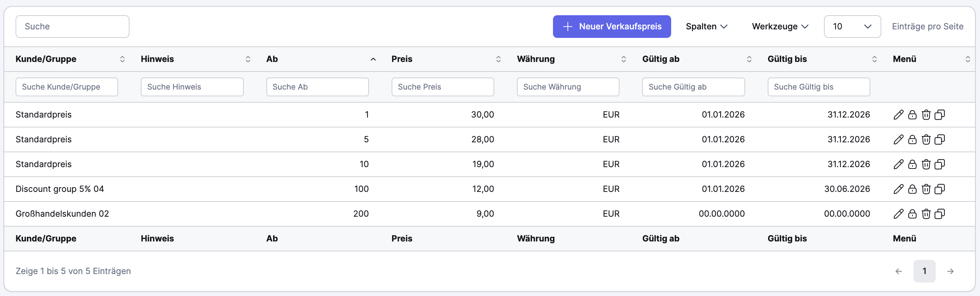Screen dimensions: 980x296
Task: Focus the main Suche search field
Action: 72,26
